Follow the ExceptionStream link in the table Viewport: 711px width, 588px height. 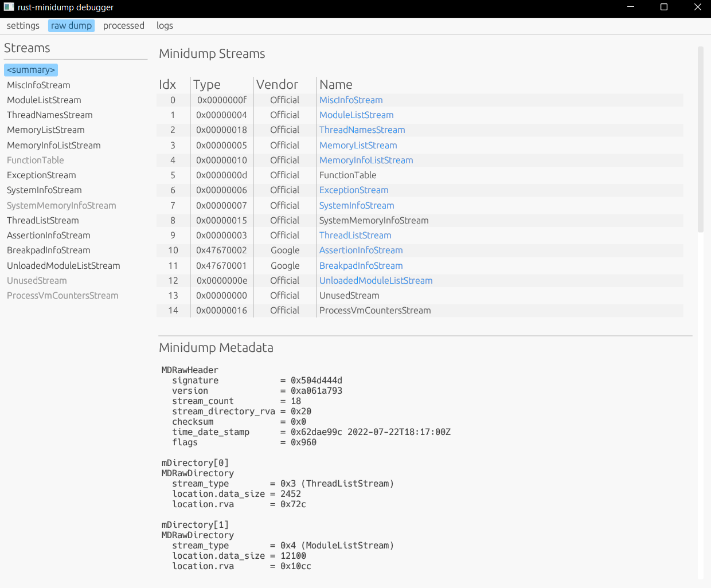(x=354, y=190)
